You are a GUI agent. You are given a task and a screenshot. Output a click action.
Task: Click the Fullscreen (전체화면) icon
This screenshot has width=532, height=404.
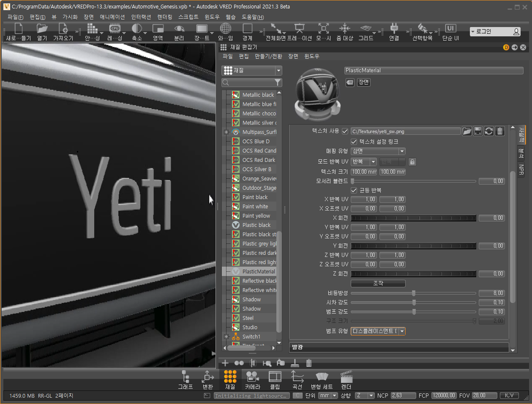click(276, 28)
